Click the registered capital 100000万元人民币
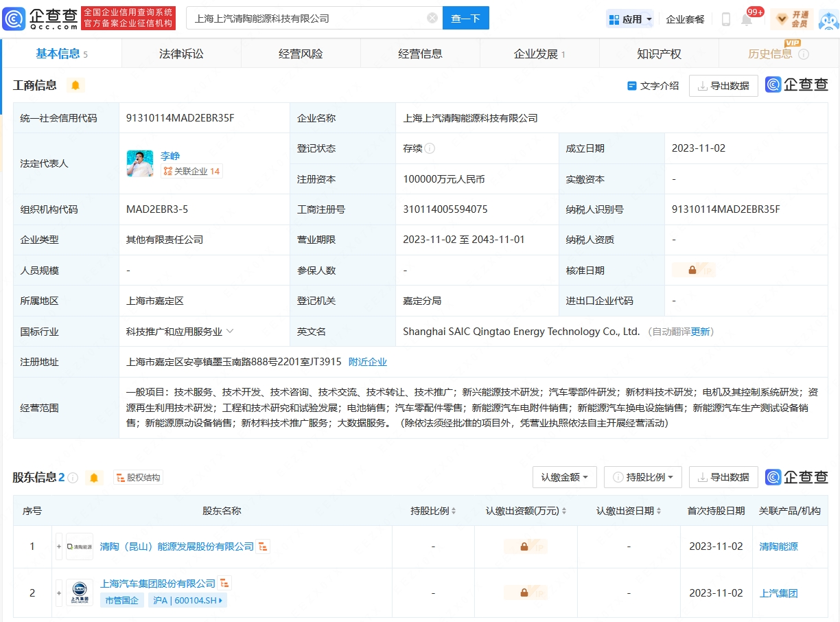Viewport: 840px width, 622px height. [444, 179]
